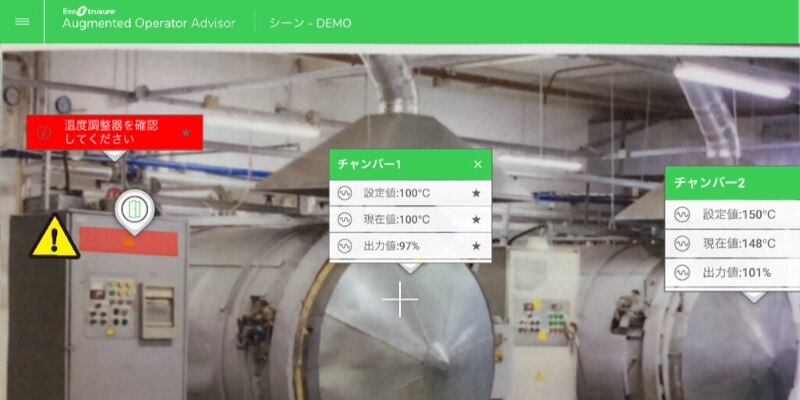Select the 現在値:100°C row
This screenshot has height=400, width=800.
(x=410, y=220)
